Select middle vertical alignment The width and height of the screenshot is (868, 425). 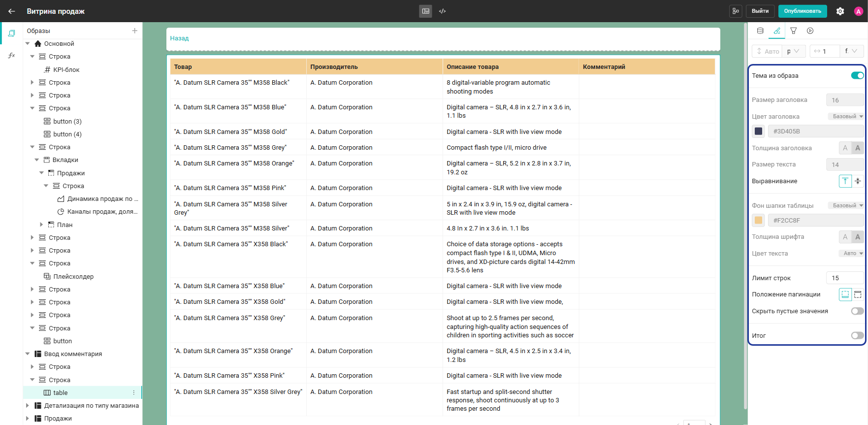click(x=858, y=181)
